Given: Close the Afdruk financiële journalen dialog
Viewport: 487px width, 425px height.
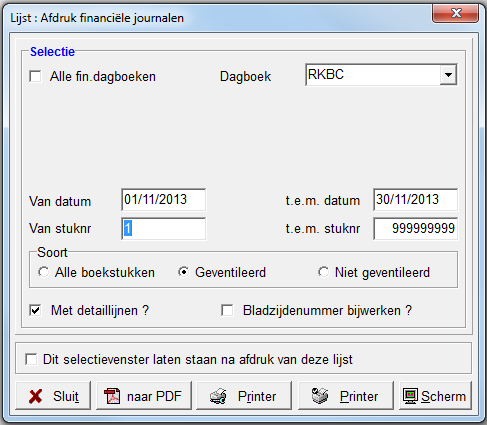Looking at the screenshot, I should (456, 13).
